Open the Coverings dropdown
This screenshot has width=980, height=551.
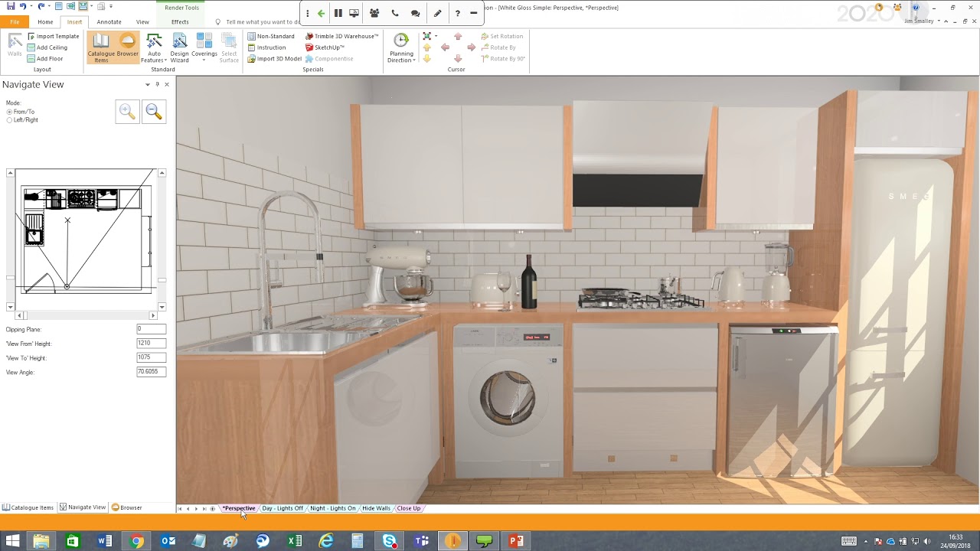[204, 47]
